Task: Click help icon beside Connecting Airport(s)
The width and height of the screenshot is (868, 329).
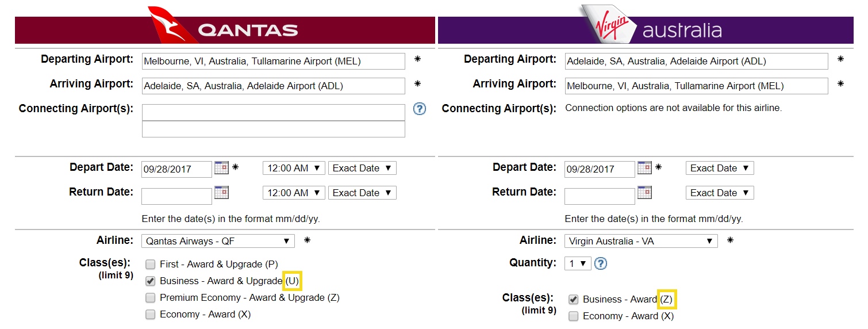Action: (x=420, y=109)
